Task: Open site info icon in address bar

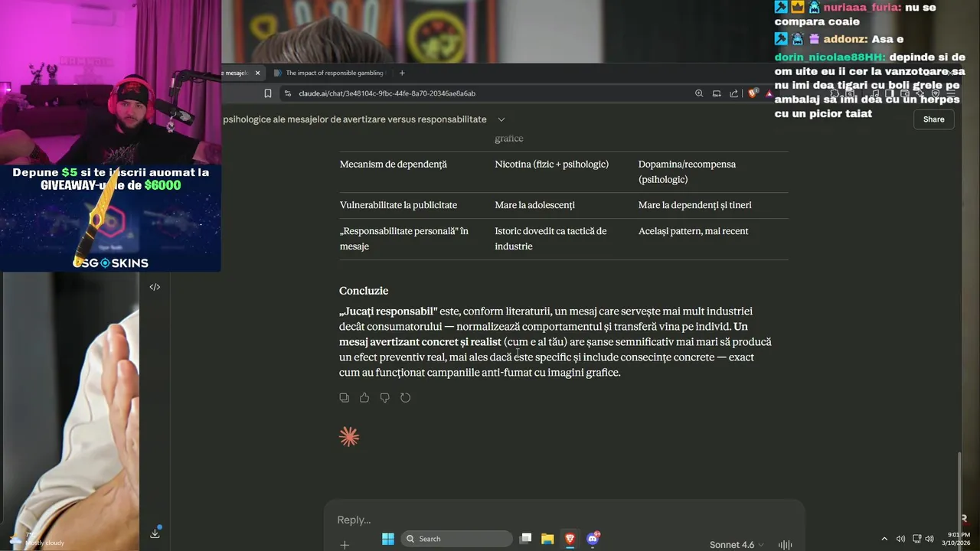Action: [287, 93]
